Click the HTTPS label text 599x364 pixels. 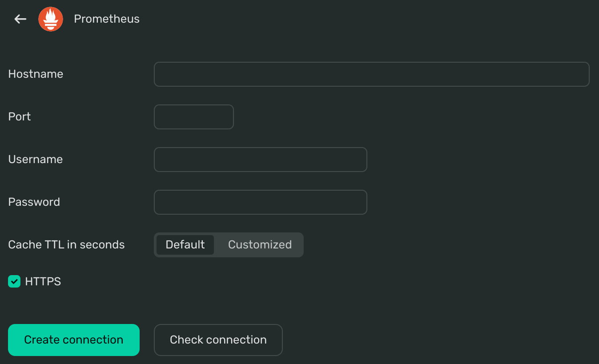tap(43, 281)
